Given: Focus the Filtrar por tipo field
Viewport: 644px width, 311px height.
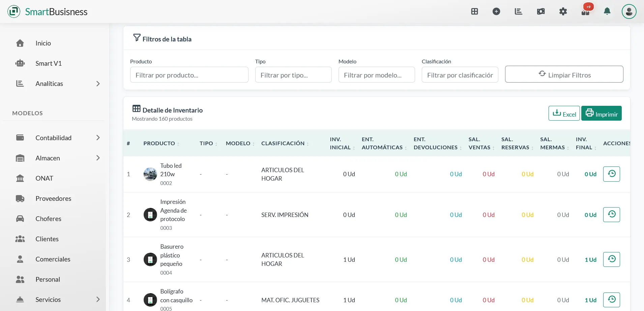Looking at the screenshot, I should (x=293, y=74).
